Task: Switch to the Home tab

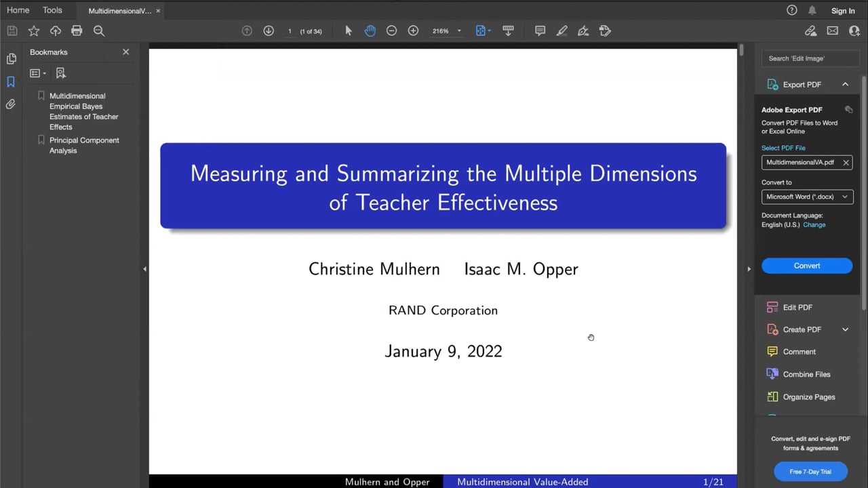Action: click(x=18, y=10)
